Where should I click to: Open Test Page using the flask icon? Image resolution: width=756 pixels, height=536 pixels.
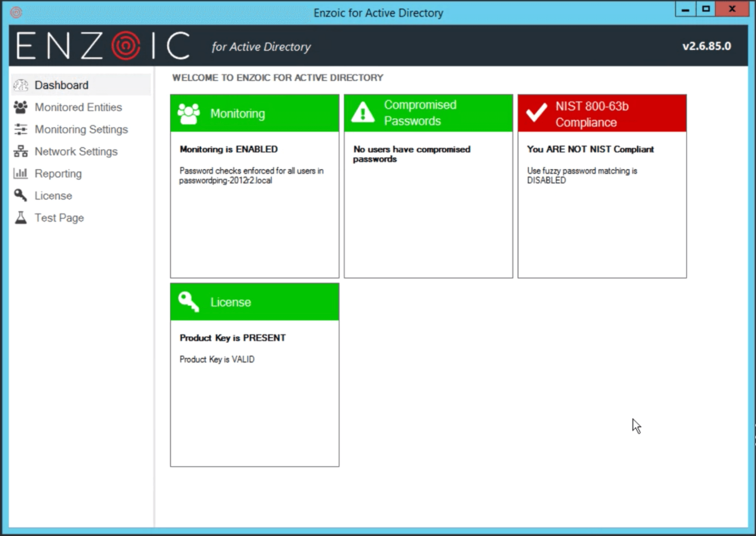[x=20, y=217]
